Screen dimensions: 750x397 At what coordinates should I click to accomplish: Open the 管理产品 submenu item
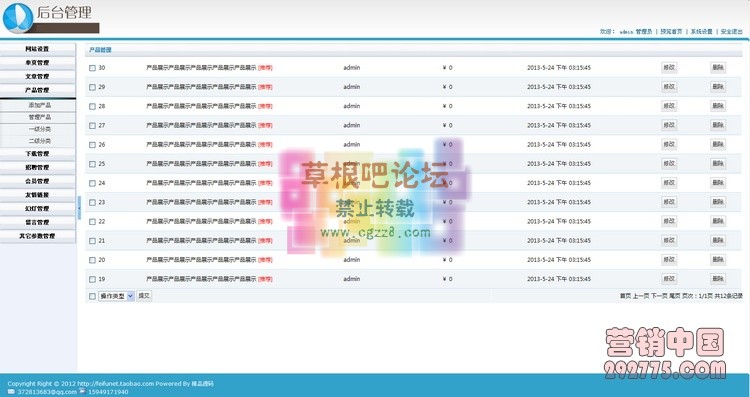pyautogui.click(x=39, y=117)
